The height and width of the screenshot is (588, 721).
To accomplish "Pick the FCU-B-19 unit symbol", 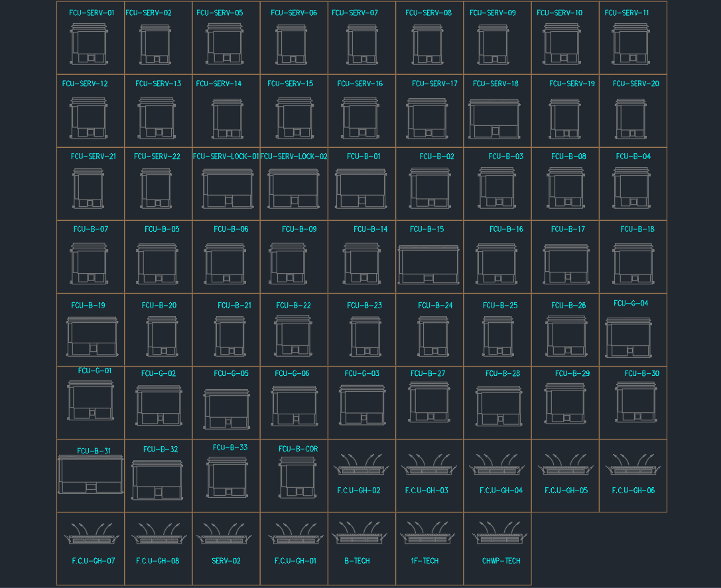I will (92, 336).
